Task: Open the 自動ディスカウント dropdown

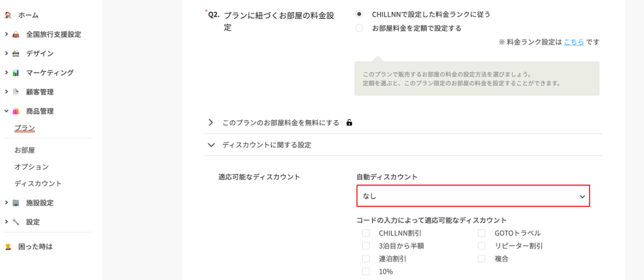Action: 473,196
